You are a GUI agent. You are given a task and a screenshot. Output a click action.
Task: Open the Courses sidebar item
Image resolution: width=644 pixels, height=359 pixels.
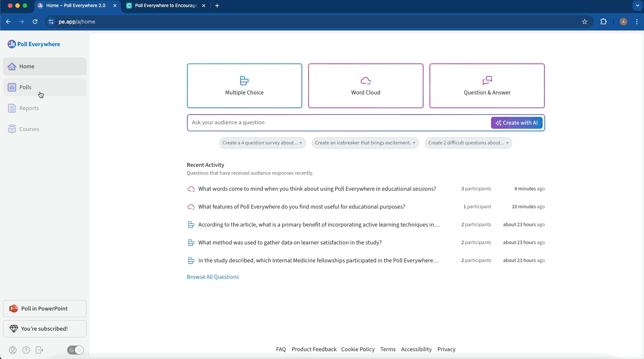[x=45, y=129]
